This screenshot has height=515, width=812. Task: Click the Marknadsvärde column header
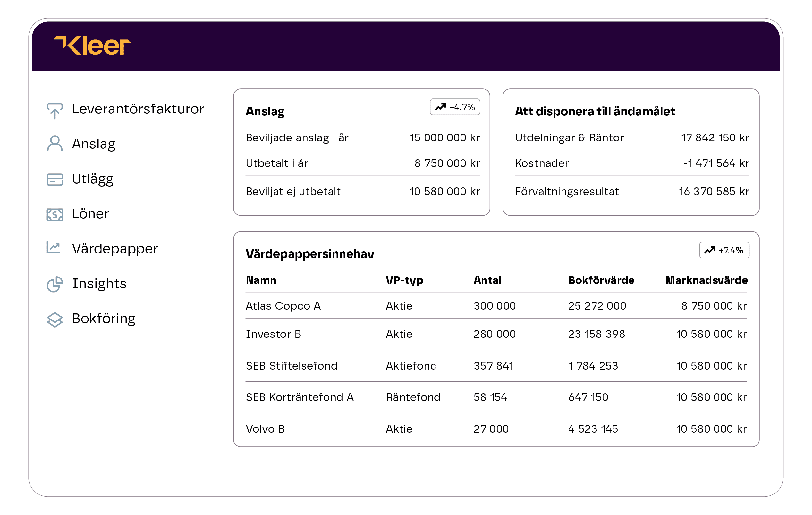pos(706,280)
